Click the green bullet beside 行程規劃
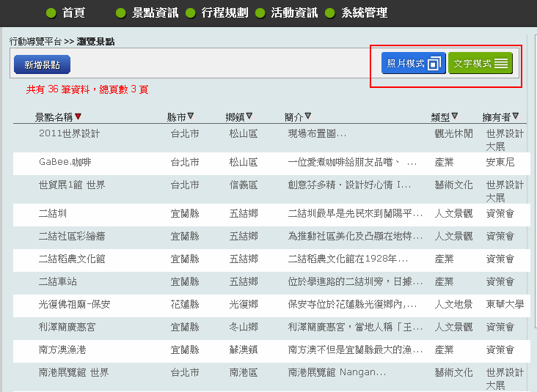Image resolution: width=537 pixels, height=392 pixels. point(191,13)
